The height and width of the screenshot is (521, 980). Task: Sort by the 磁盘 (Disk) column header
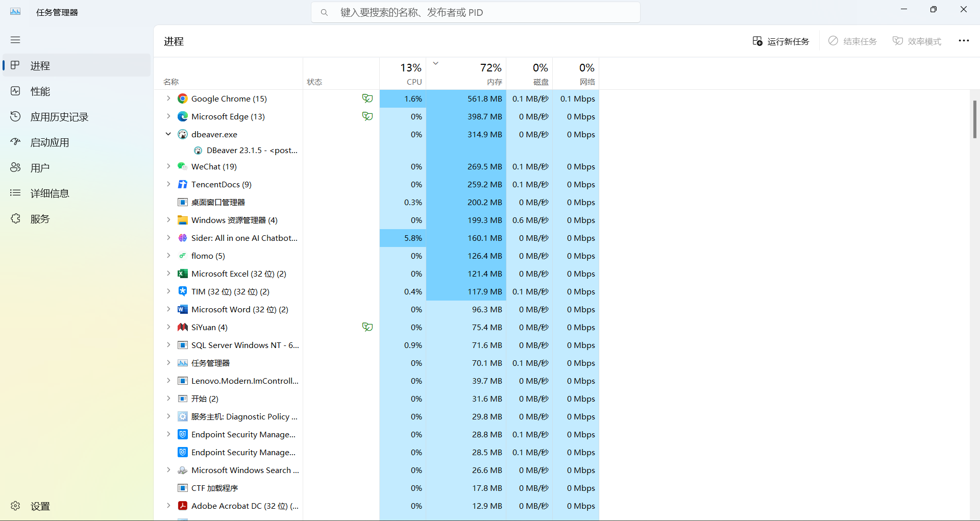click(529, 73)
